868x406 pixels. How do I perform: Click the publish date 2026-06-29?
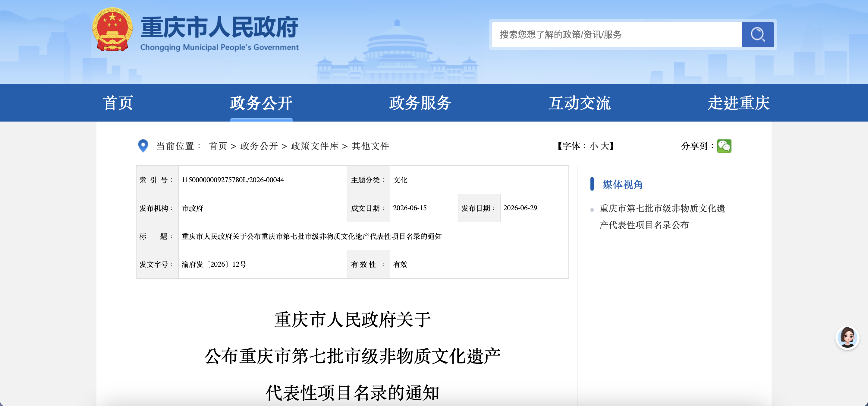520,208
